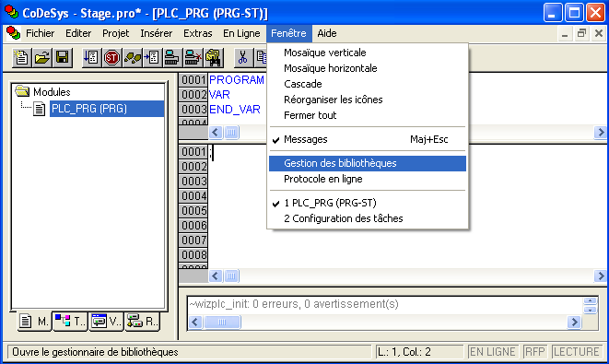The height and width of the screenshot is (364, 609).
Task: Click the wizplc_init message line
Action: pyautogui.click(x=294, y=304)
